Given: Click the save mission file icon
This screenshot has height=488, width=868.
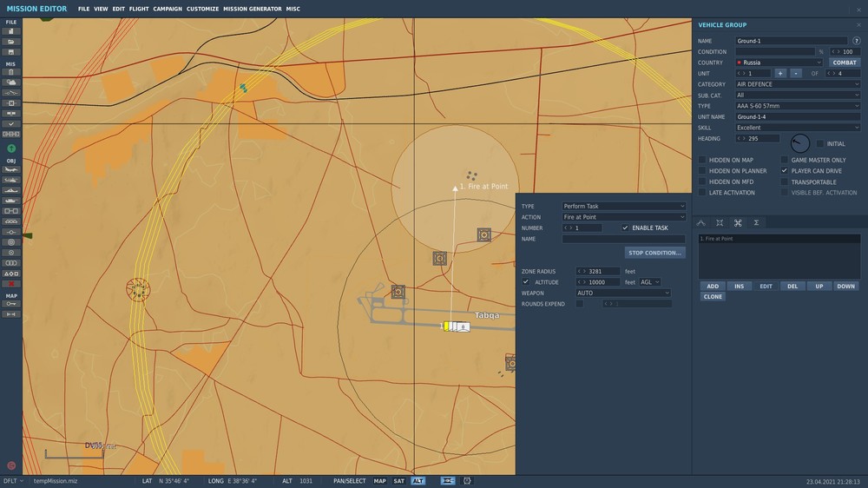Looking at the screenshot, I should [11, 51].
